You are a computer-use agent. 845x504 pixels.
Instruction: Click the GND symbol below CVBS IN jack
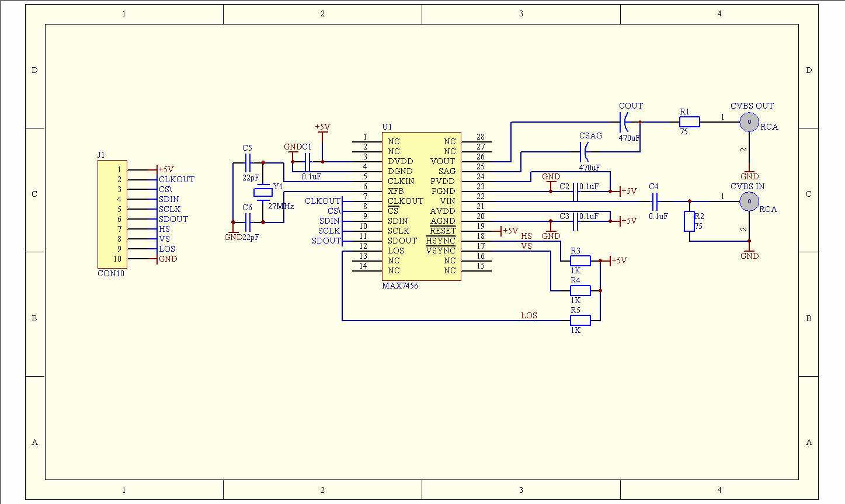(x=749, y=254)
